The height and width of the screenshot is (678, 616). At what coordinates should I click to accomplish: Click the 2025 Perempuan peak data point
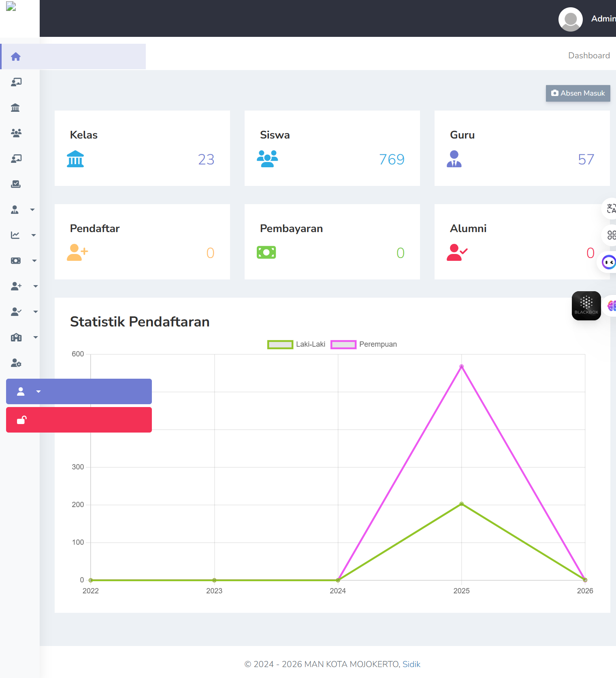click(461, 367)
